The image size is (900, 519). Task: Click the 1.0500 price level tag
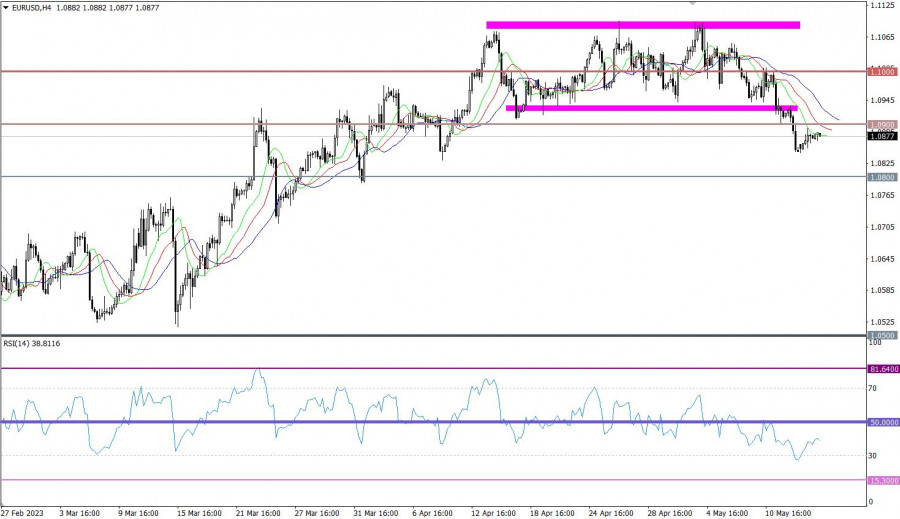882,335
